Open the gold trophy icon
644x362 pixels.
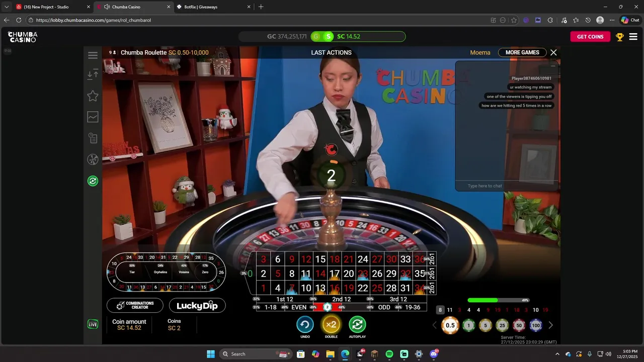click(x=620, y=37)
